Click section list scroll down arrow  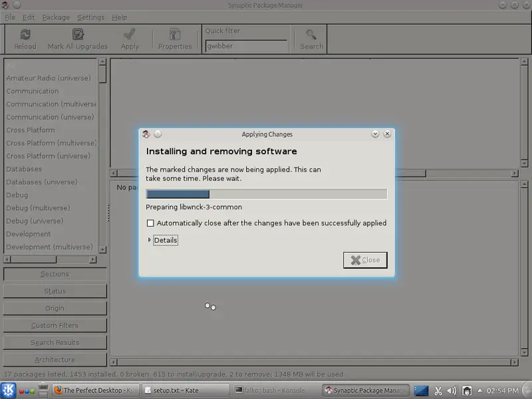coord(102,250)
